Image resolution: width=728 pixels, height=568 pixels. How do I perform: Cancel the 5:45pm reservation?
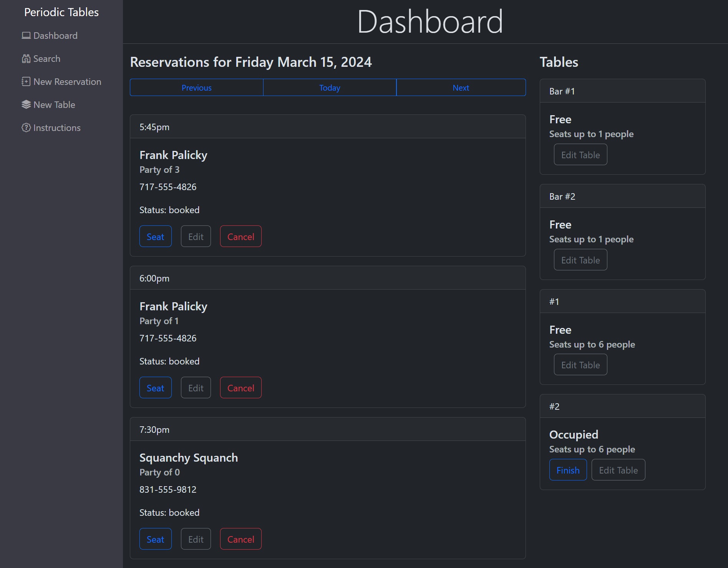pyautogui.click(x=240, y=237)
